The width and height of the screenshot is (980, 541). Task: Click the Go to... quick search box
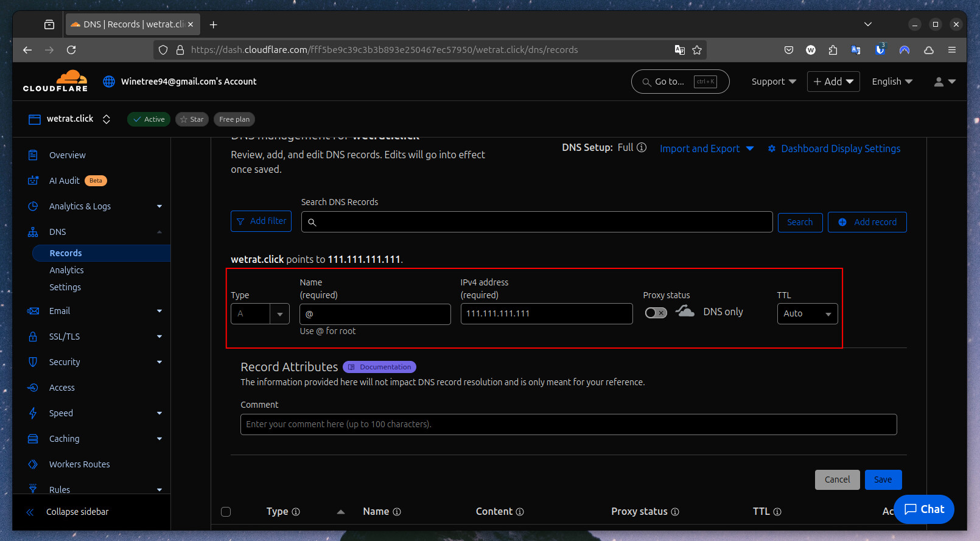click(680, 82)
